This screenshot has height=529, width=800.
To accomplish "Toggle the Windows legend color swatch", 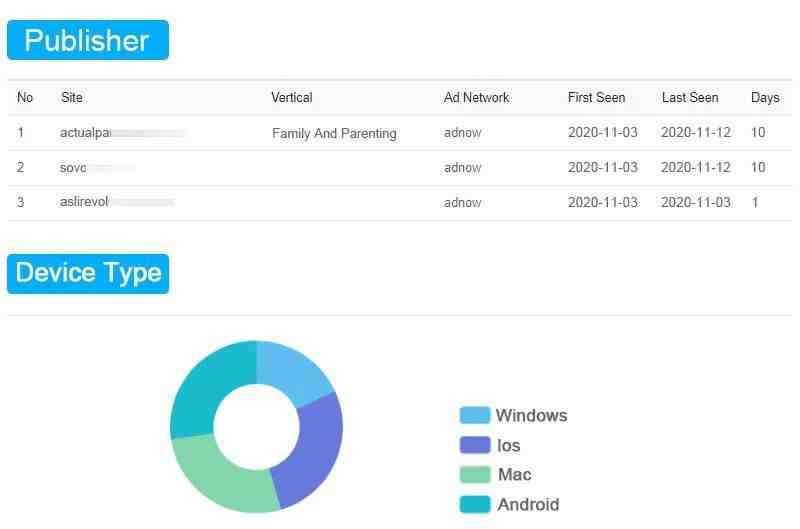I will 474,415.
